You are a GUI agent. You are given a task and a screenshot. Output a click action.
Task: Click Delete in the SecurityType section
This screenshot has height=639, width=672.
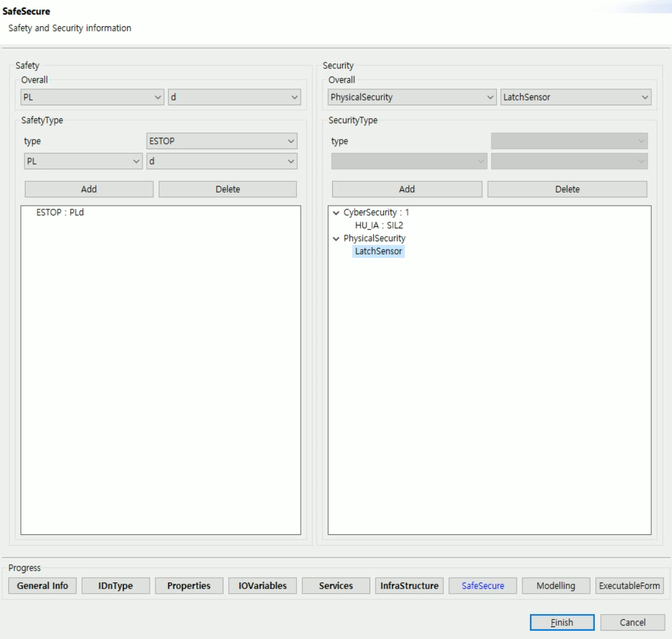568,189
